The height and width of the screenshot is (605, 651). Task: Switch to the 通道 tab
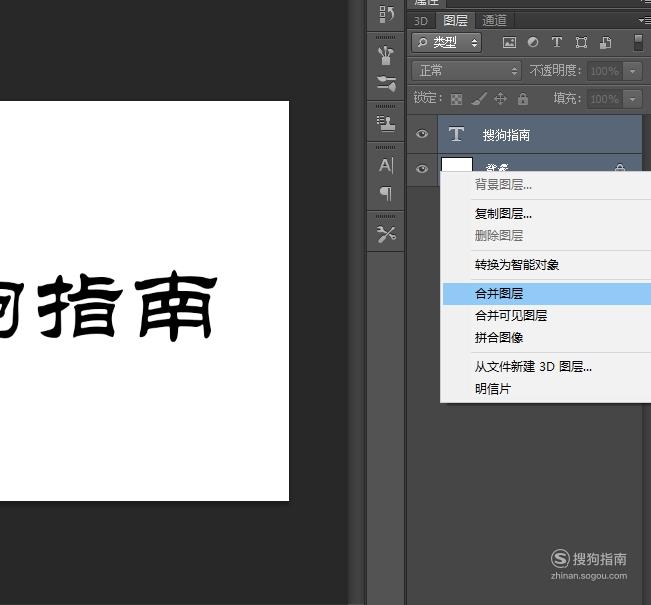(494, 20)
